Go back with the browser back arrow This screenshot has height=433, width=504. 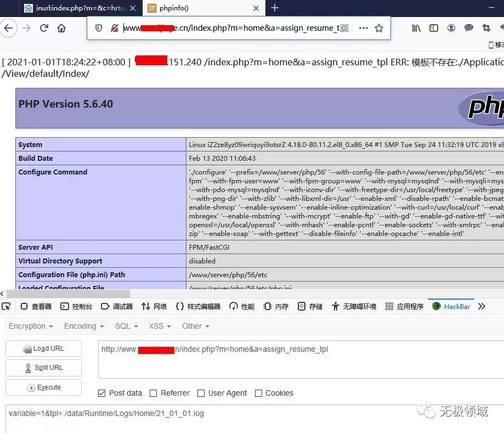[x=8, y=29]
